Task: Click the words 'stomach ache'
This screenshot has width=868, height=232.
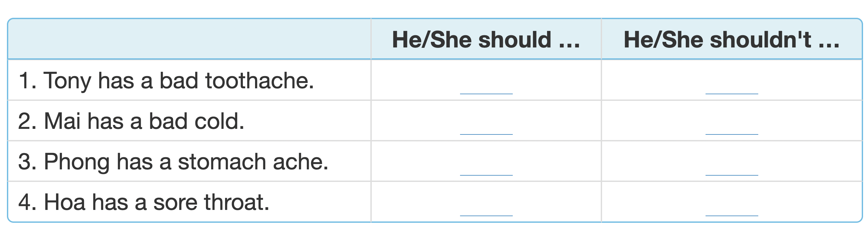Action: (x=253, y=162)
